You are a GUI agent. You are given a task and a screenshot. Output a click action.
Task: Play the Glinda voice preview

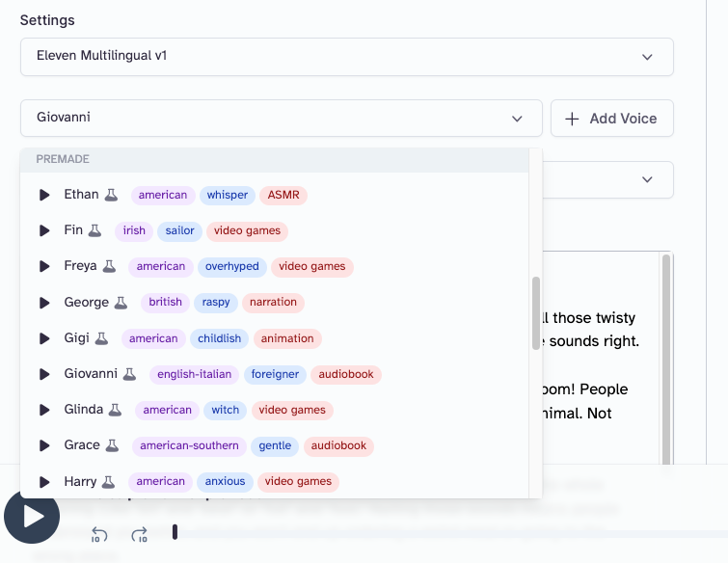[44, 410]
